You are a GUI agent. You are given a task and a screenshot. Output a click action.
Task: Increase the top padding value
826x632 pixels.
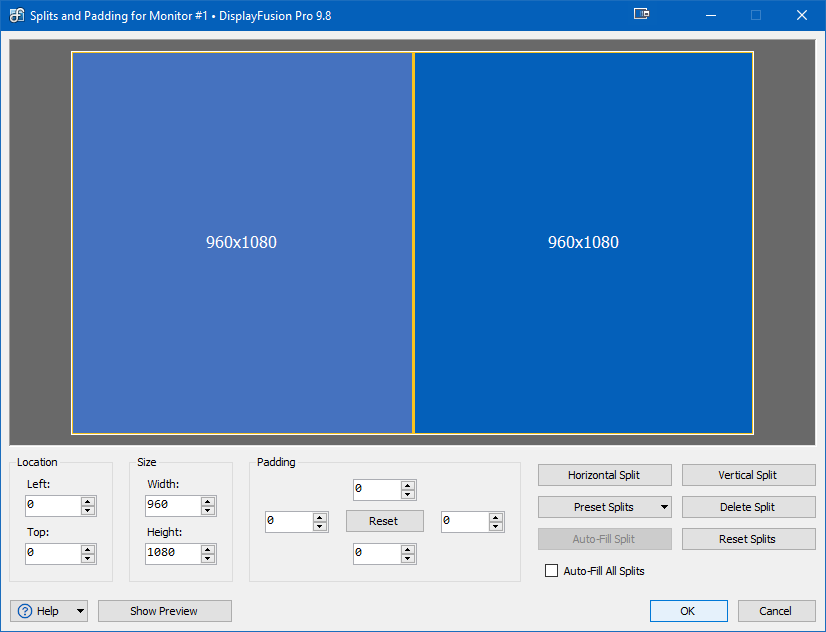[407, 485]
